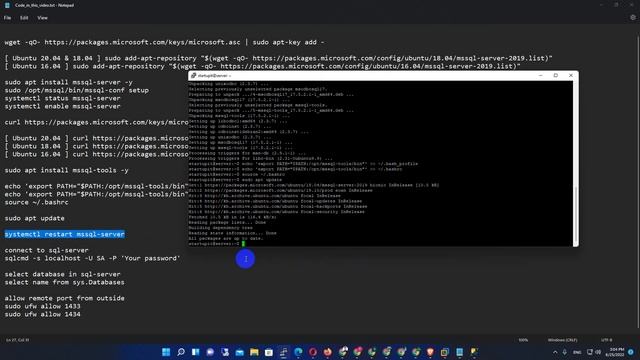Click the 'sudo ufw allow 1433' line

[x=42, y=306]
